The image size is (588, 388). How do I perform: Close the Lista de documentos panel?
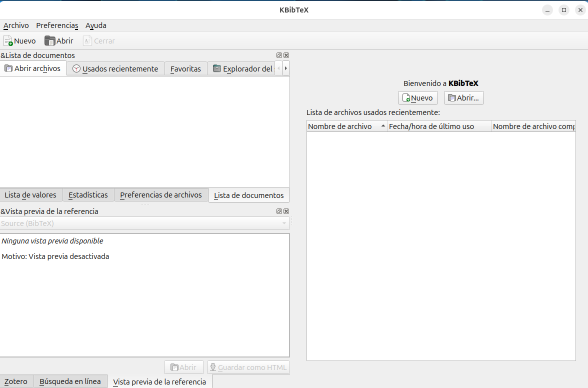tap(286, 55)
